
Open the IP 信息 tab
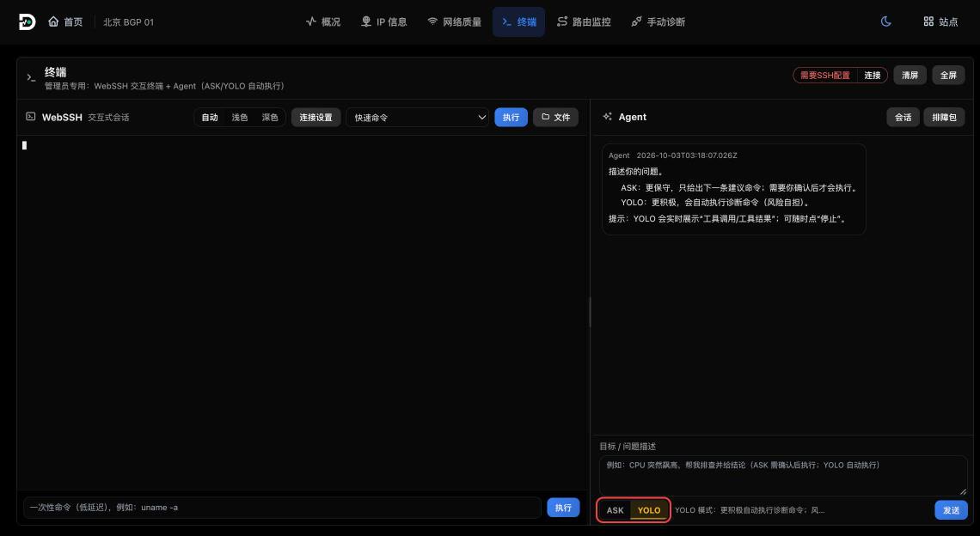pos(383,21)
